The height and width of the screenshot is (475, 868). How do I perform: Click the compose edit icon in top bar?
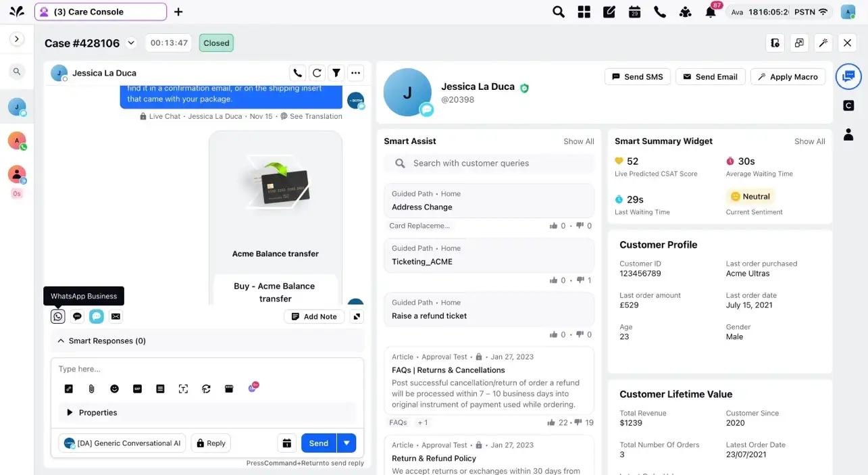[x=609, y=11]
